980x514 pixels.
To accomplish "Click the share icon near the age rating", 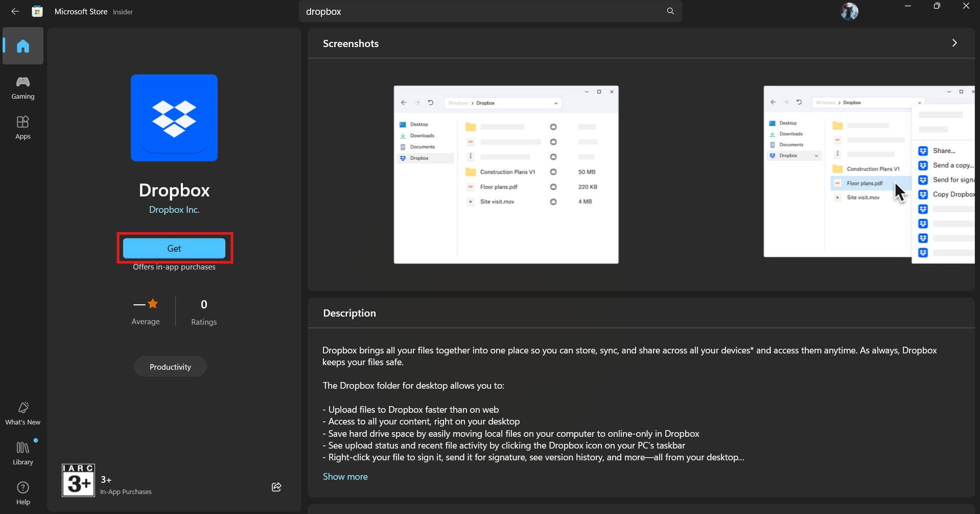I will coord(276,487).
